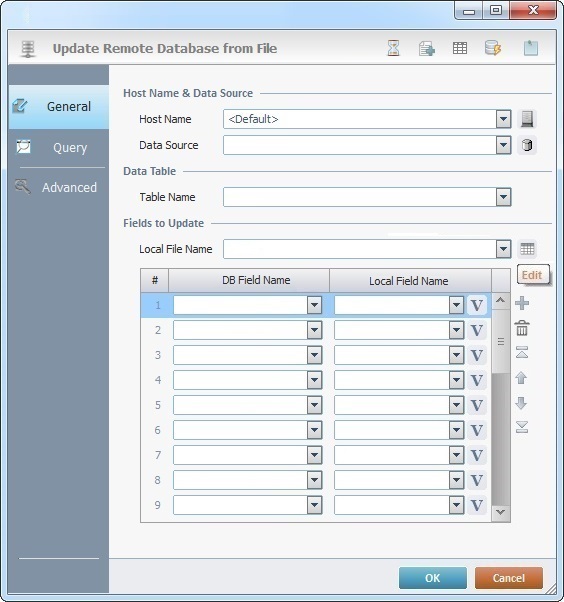Open the clipboard note icon in header

[x=531, y=48]
